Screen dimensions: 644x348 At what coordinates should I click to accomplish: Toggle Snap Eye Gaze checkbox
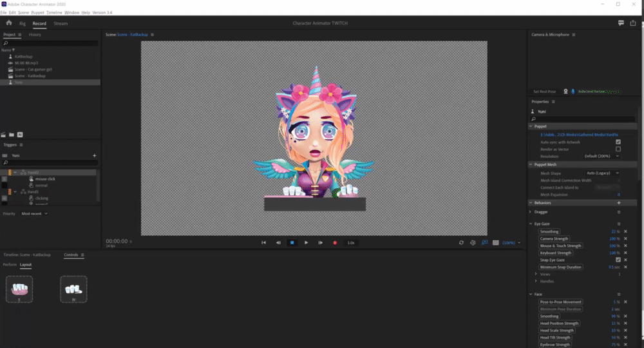pyautogui.click(x=618, y=260)
